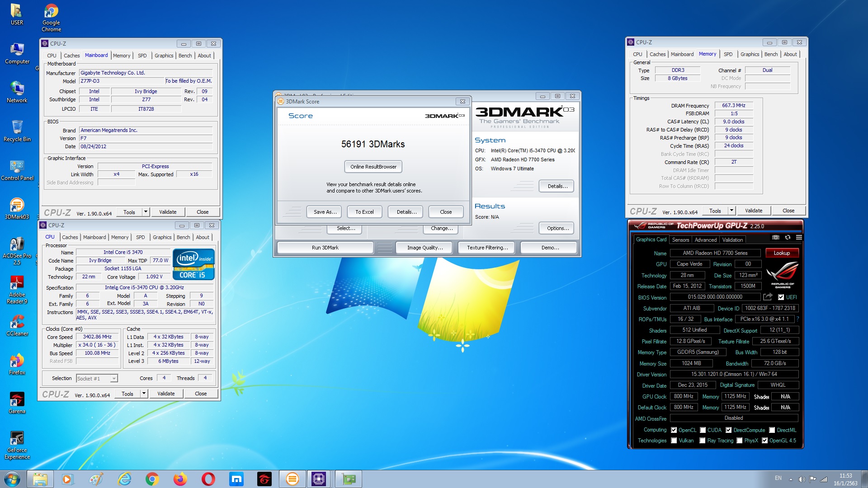Select the CCleaner desktop icon

(17, 325)
